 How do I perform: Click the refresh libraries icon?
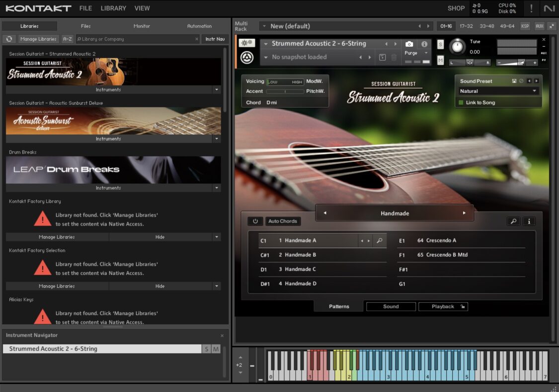[x=9, y=39]
